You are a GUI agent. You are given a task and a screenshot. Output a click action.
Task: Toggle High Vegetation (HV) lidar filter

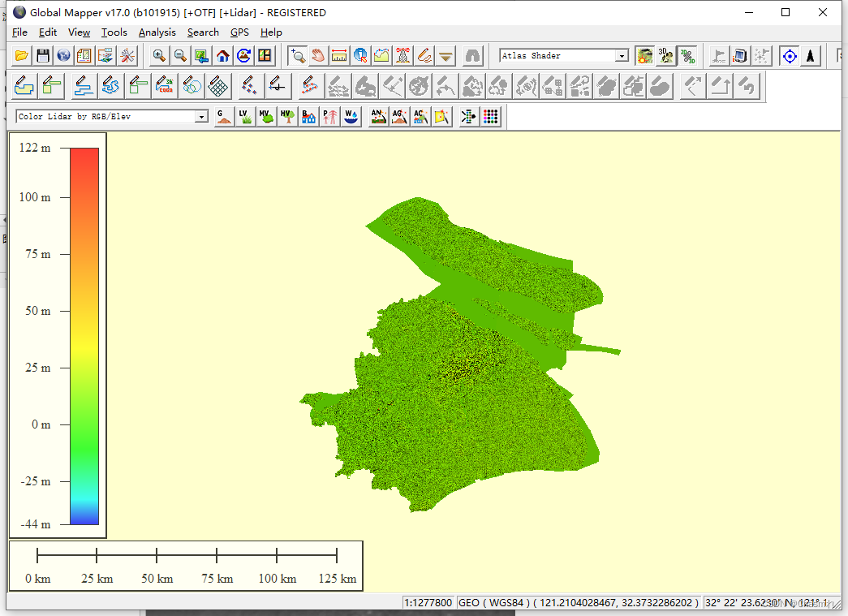click(x=287, y=116)
